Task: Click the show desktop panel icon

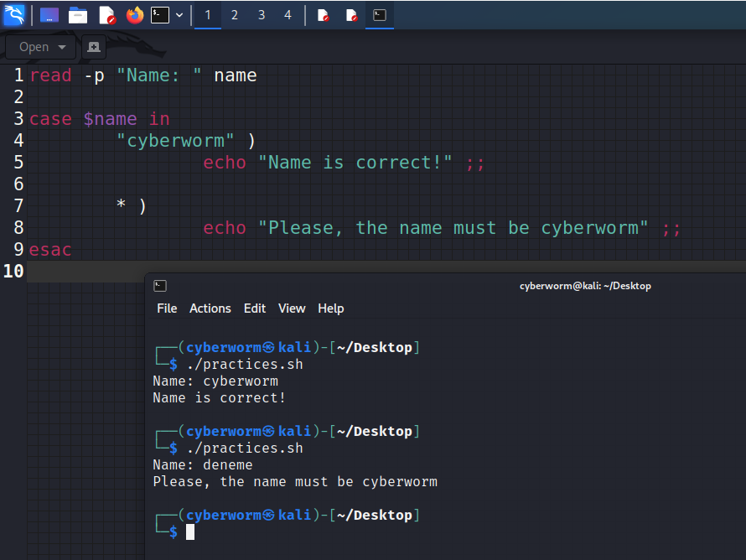Action: click(x=49, y=15)
